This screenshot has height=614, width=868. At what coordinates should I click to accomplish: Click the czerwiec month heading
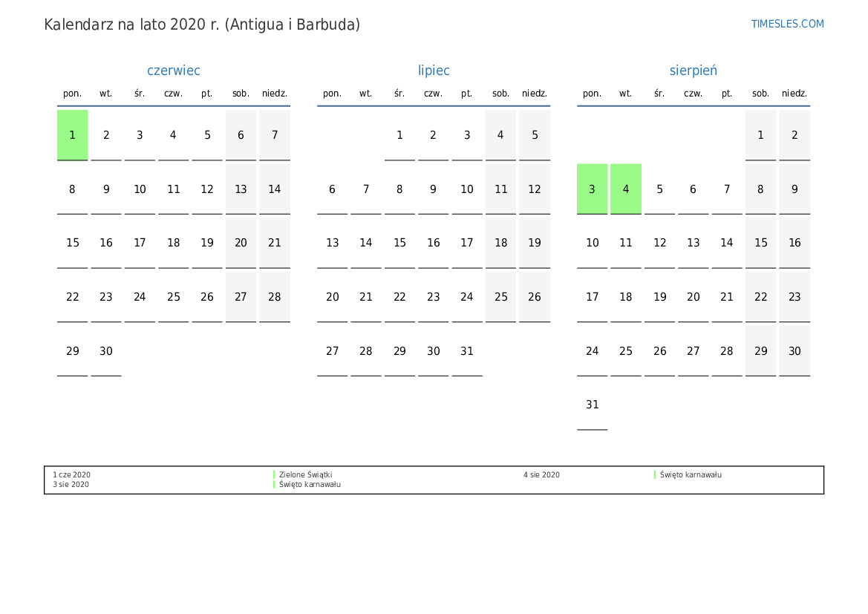(x=173, y=71)
